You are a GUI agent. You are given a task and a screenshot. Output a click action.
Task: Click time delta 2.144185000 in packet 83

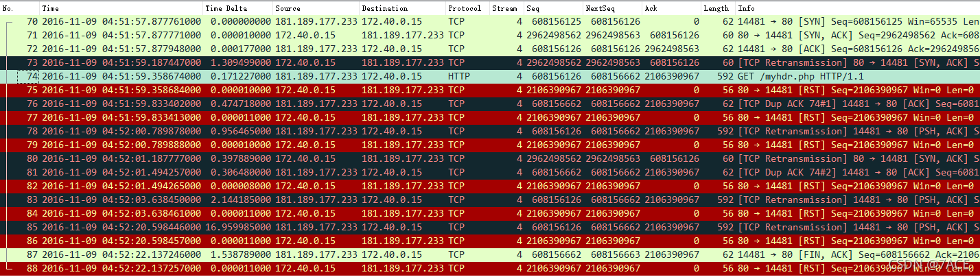240,200
